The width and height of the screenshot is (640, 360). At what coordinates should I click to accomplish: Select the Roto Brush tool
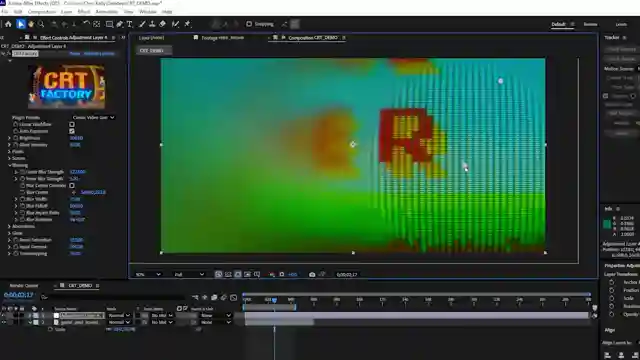pos(176,24)
